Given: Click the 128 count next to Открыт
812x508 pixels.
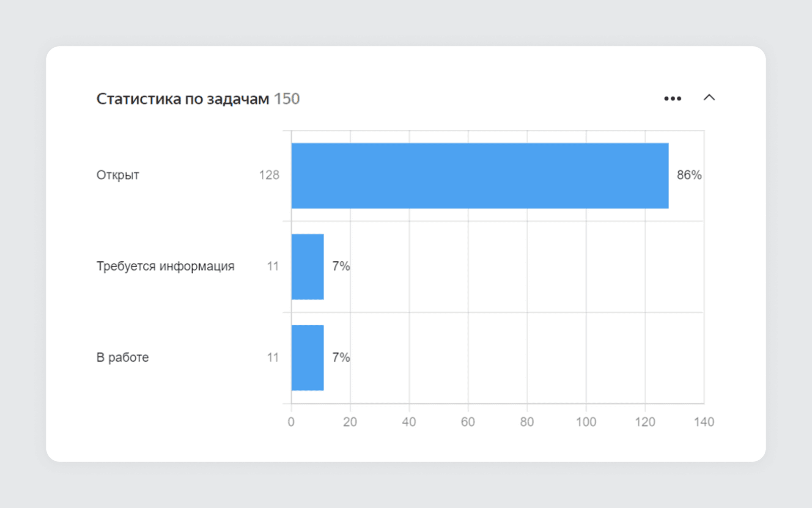Looking at the screenshot, I should (x=269, y=175).
